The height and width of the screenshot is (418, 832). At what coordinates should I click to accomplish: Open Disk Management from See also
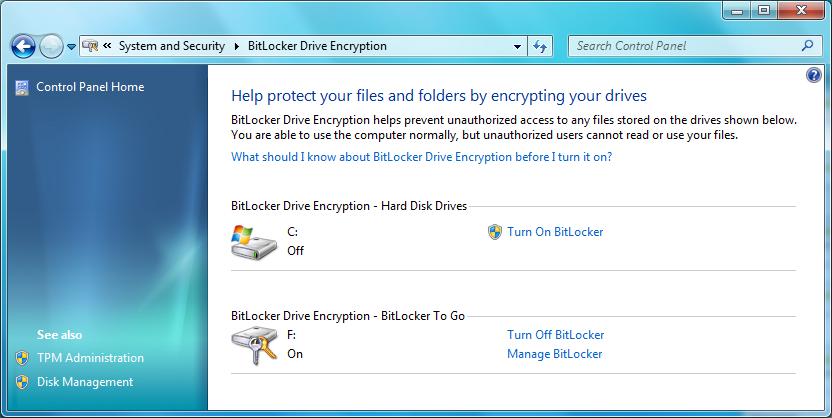coord(85,382)
